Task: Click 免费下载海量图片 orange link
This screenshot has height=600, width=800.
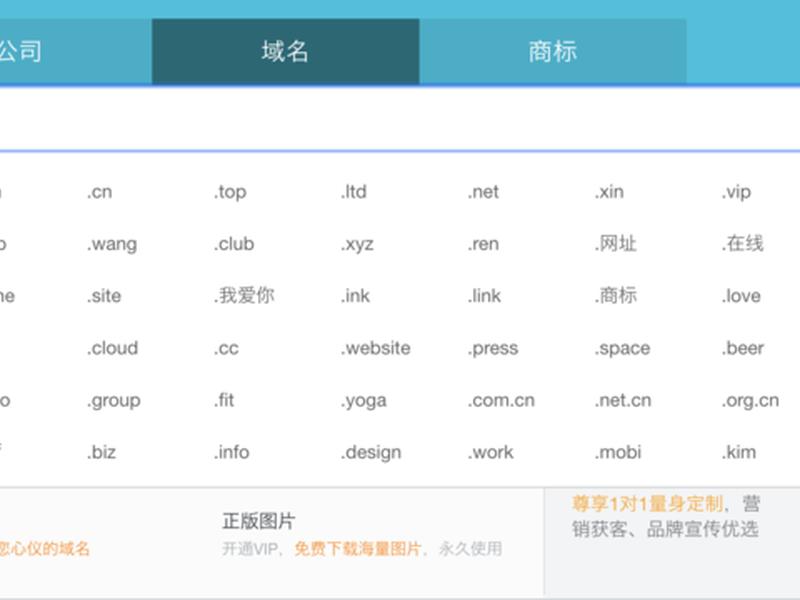Action: click(358, 549)
